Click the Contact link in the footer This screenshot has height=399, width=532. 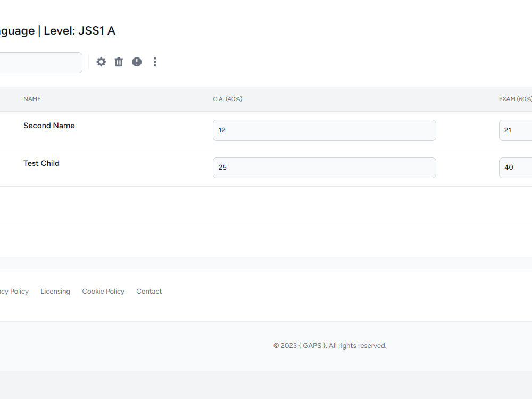tap(149, 291)
